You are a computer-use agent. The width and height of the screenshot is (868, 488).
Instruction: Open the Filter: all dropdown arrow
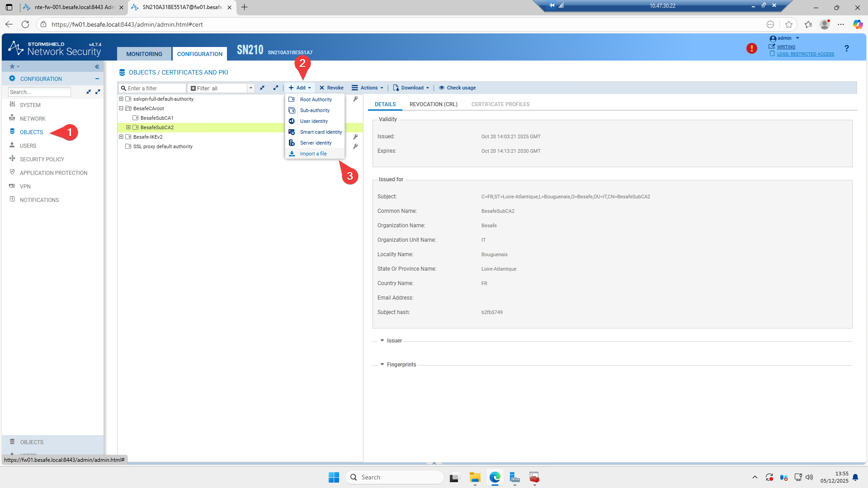coord(251,88)
